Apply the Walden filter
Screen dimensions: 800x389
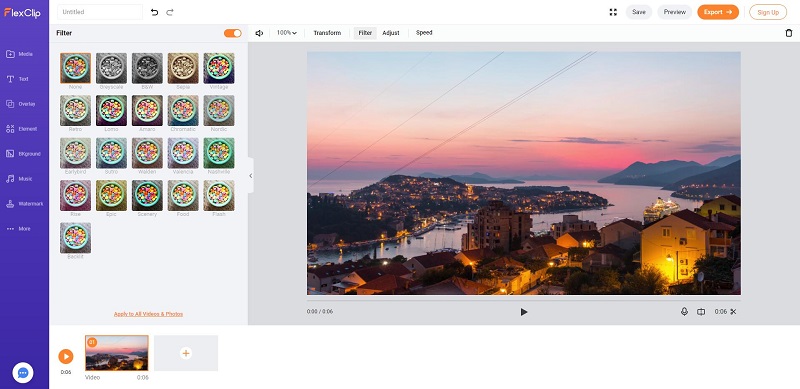(x=147, y=153)
